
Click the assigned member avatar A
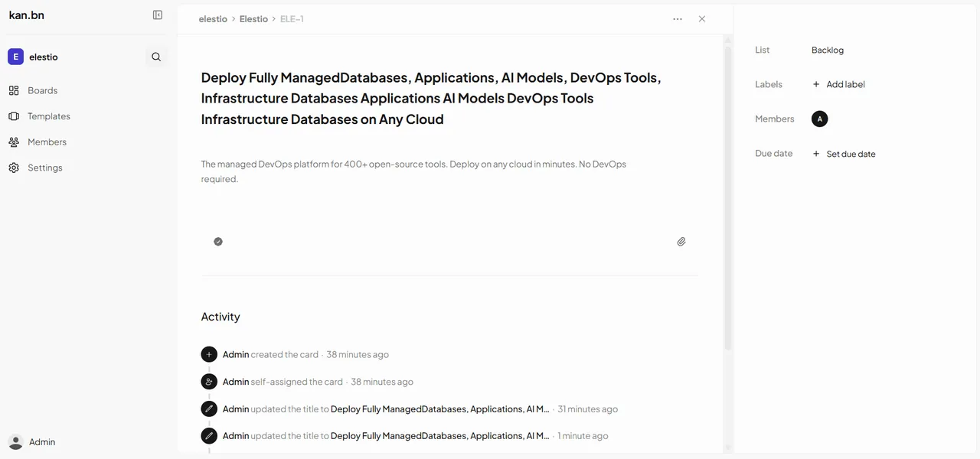[820, 119]
